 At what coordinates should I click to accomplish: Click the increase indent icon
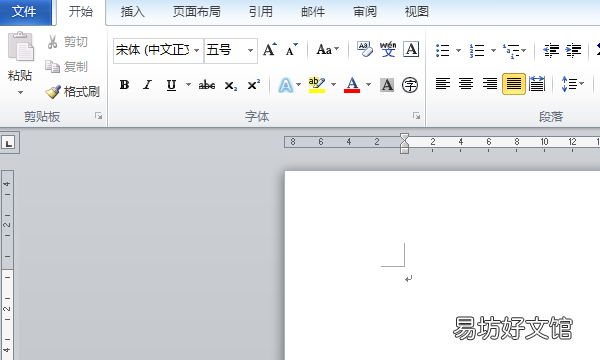574,50
